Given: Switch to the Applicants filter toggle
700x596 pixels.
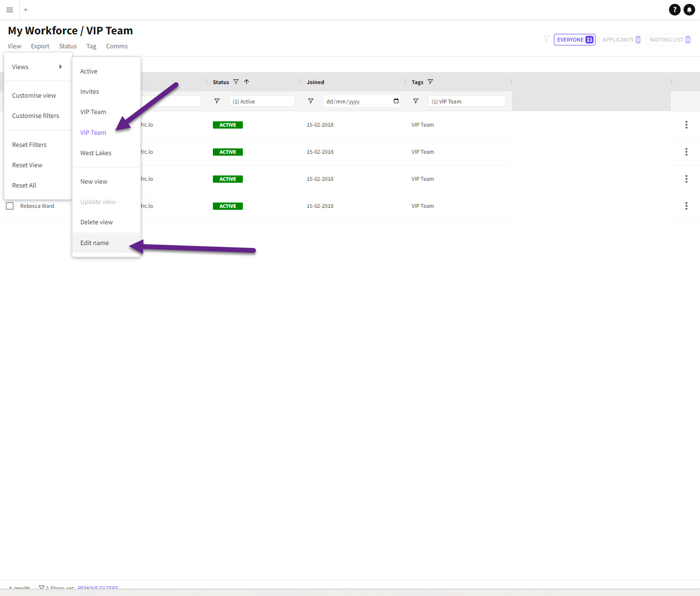Looking at the screenshot, I should 621,40.
